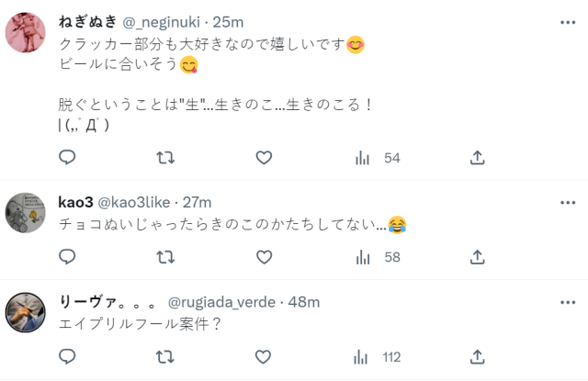Like kao3's tweet
Image resolution: width=588 pixels, height=381 pixels.
(x=264, y=257)
